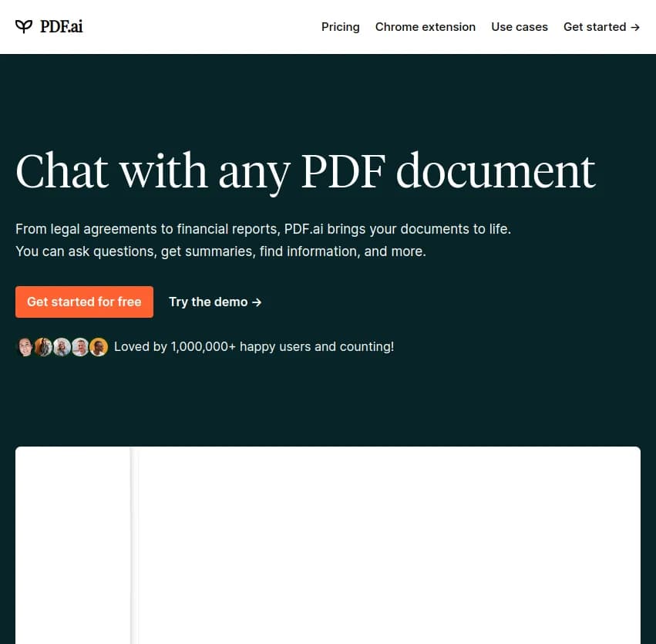Screen dimensions: 656x644
Task: Click the Get started for free button
Action: pos(84,302)
